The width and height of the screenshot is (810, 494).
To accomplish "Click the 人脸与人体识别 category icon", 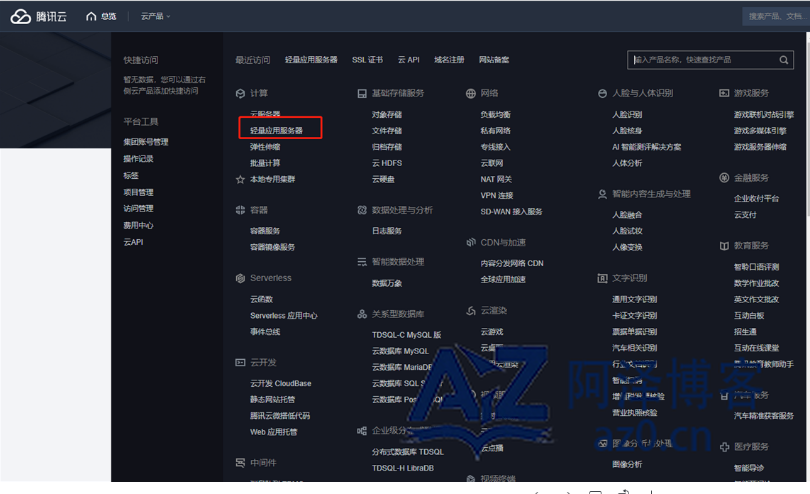I will (x=602, y=94).
